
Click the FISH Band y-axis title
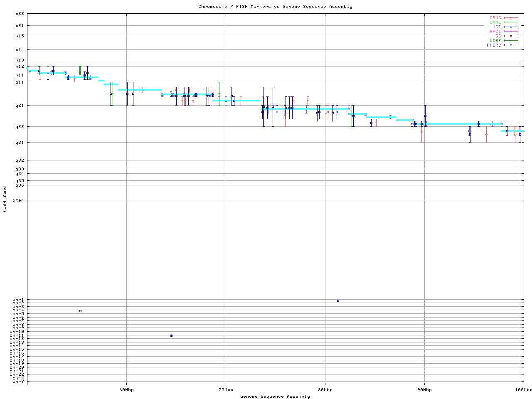click(x=5, y=199)
